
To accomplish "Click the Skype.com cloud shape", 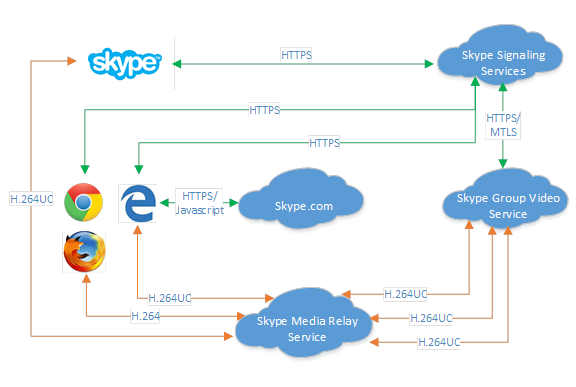I will pyautogui.click(x=301, y=199).
